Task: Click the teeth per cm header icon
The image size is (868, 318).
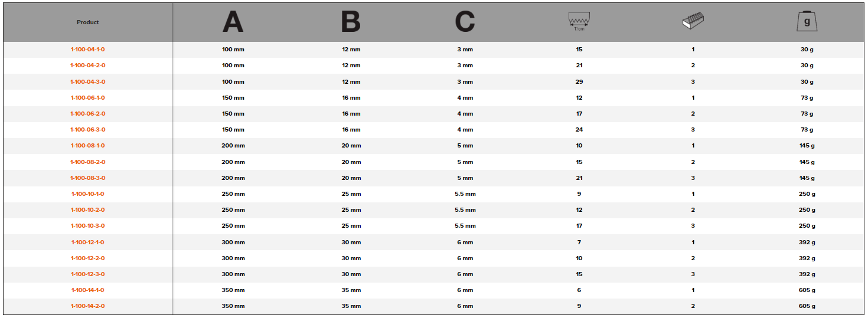Action: [x=579, y=21]
